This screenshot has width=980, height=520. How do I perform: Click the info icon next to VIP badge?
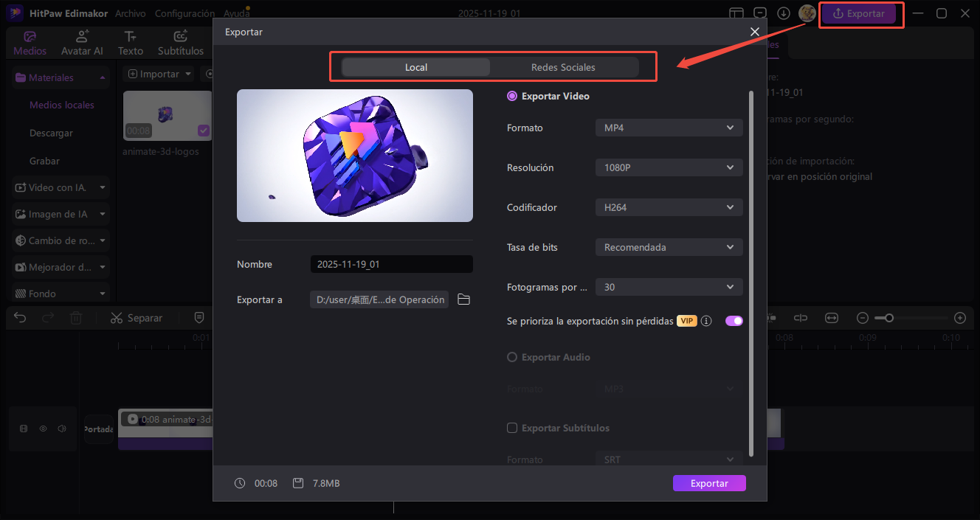[706, 321]
